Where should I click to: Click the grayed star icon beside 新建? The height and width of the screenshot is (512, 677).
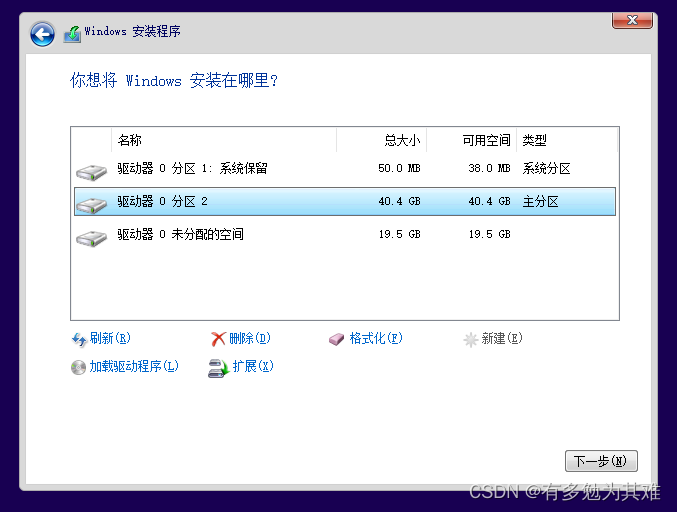point(470,340)
